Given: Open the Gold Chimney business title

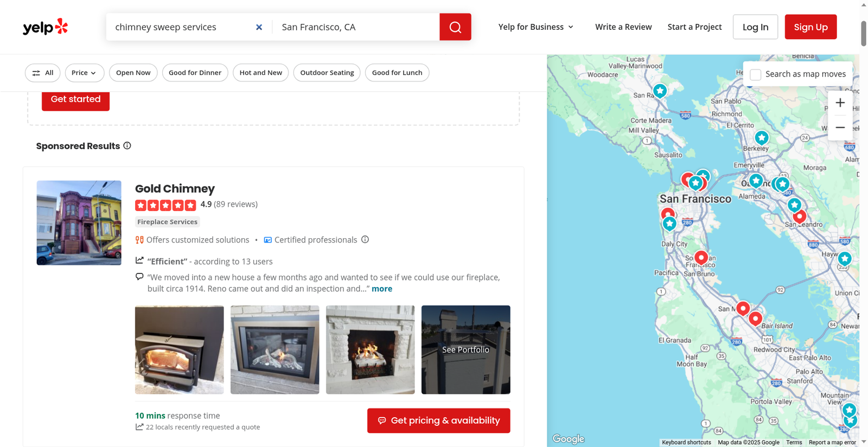Looking at the screenshot, I should coord(175,188).
